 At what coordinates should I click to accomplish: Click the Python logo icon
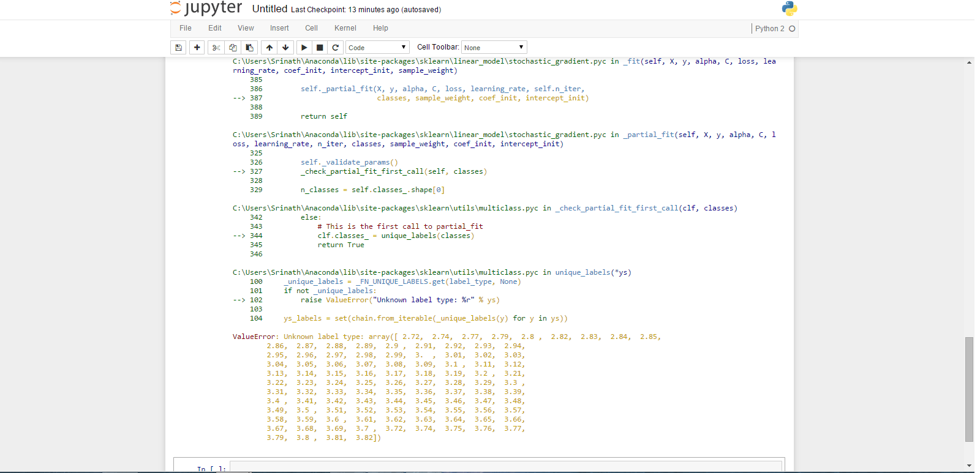pos(790,8)
